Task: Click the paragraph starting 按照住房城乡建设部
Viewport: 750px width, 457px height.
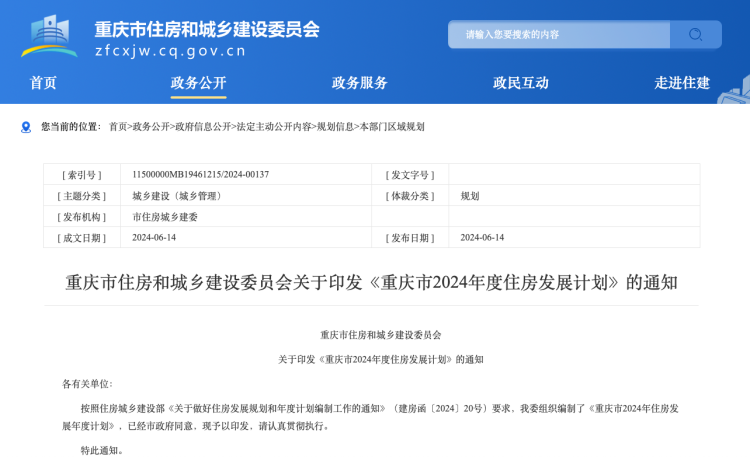Action: pos(370,417)
